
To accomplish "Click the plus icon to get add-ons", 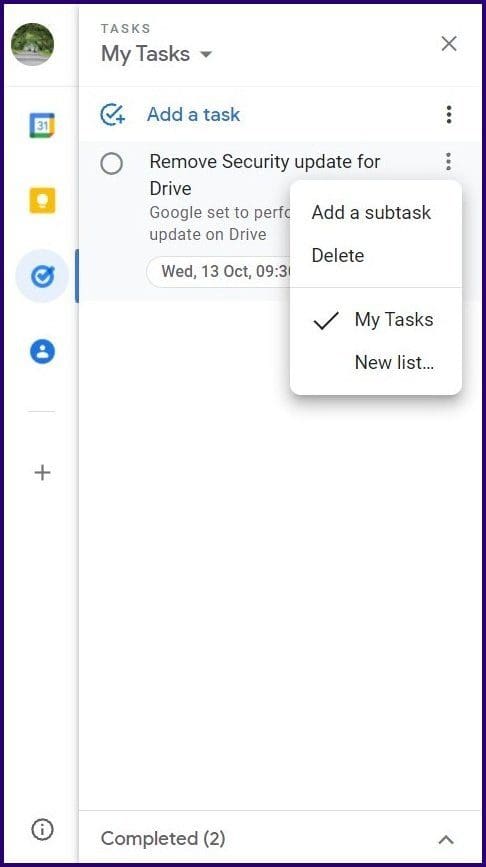I will pos(42,473).
